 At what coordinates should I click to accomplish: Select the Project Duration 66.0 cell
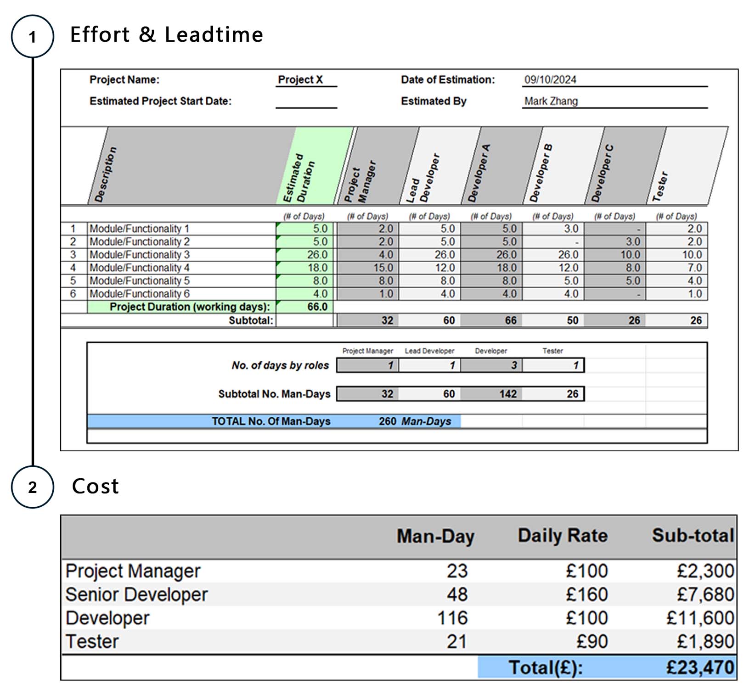click(305, 307)
